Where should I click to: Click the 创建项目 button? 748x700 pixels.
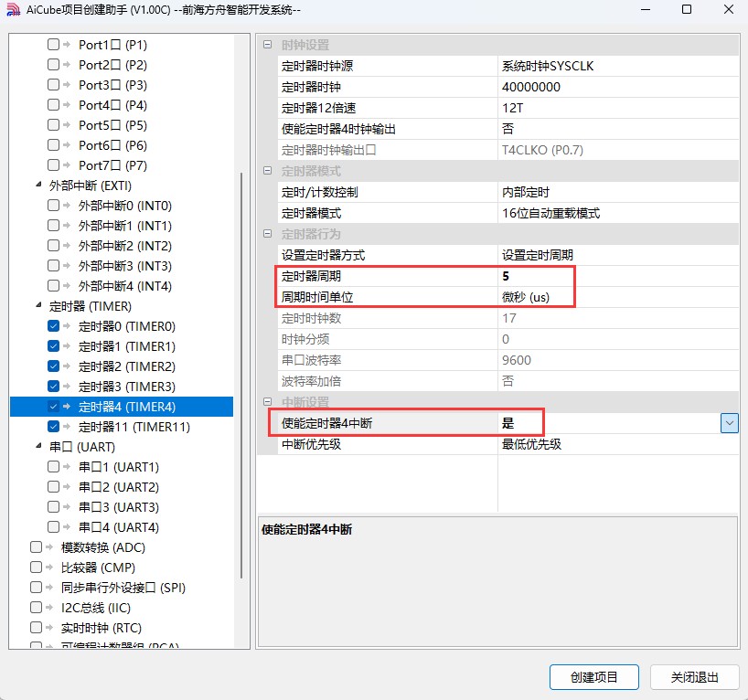tap(593, 677)
